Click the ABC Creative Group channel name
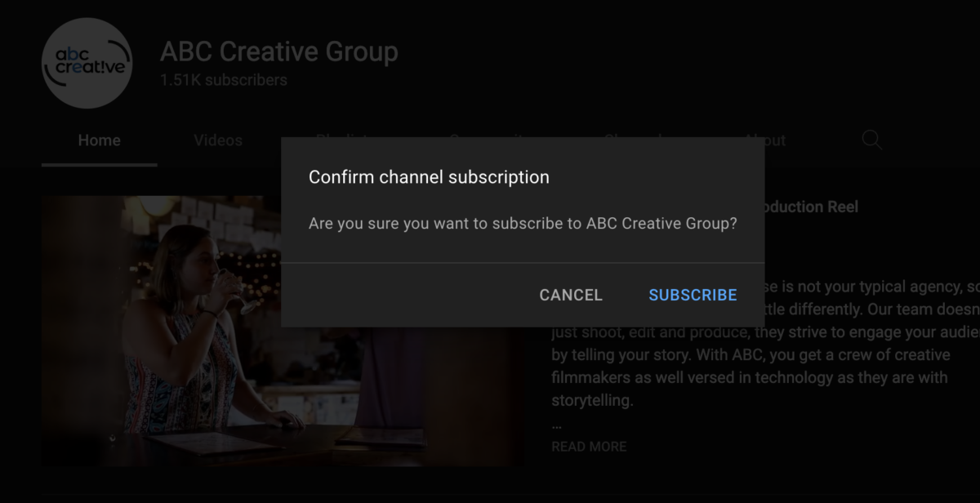Image resolution: width=980 pixels, height=503 pixels. point(278,51)
